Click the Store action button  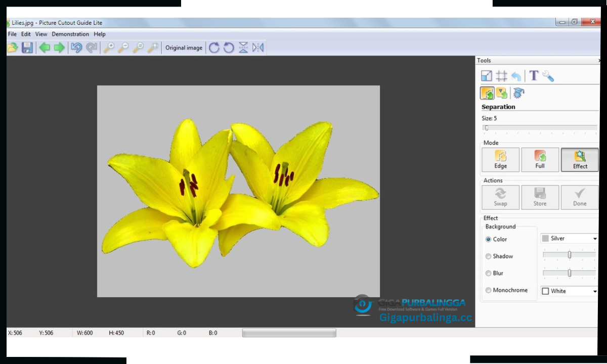(540, 197)
